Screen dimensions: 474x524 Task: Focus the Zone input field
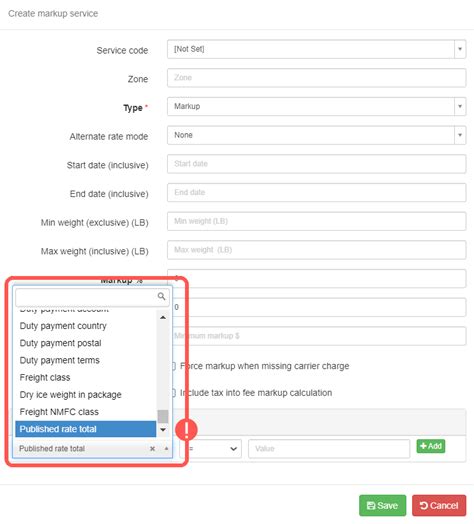316,78
